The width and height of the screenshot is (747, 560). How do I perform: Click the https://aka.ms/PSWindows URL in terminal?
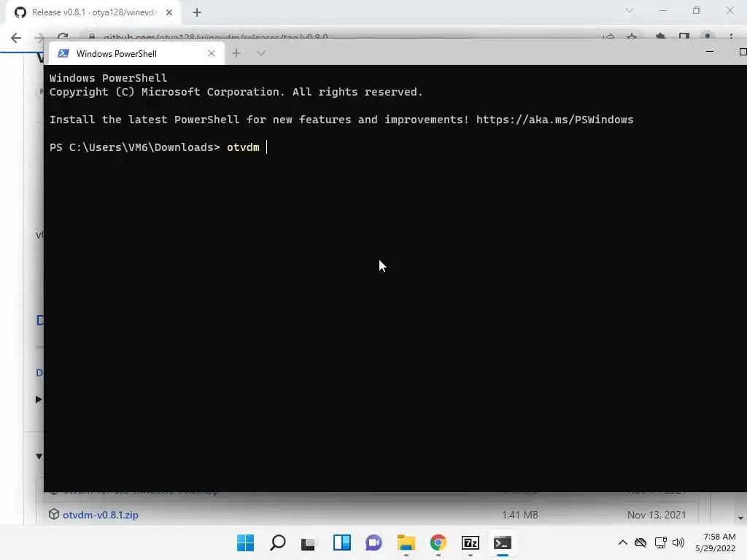554,120
